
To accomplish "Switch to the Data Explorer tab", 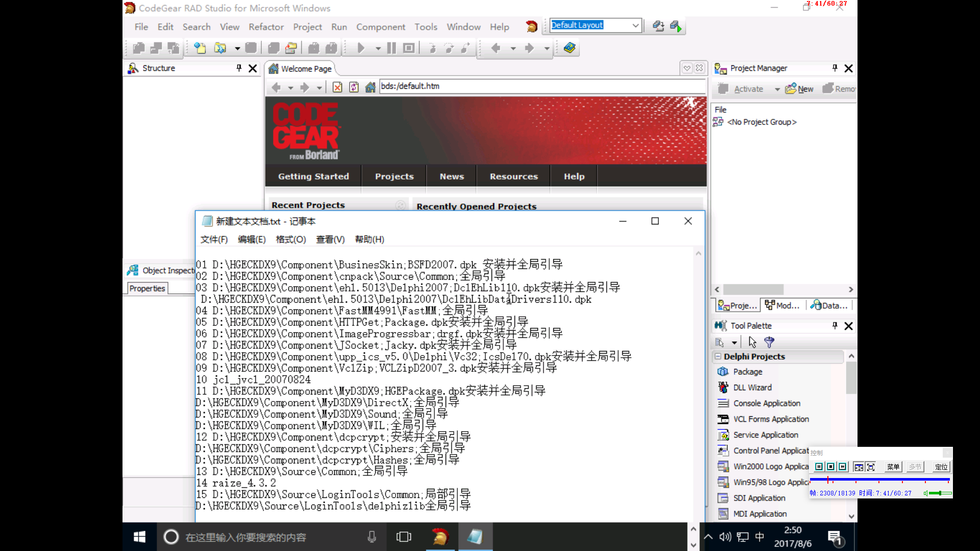I will [x=829, y=305].
